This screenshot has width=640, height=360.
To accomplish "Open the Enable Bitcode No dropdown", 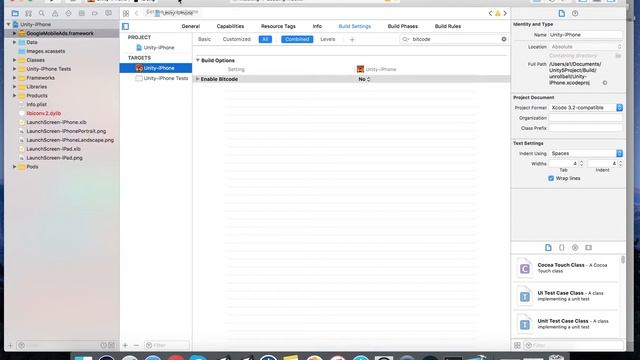I will click(x=364, y=79).
